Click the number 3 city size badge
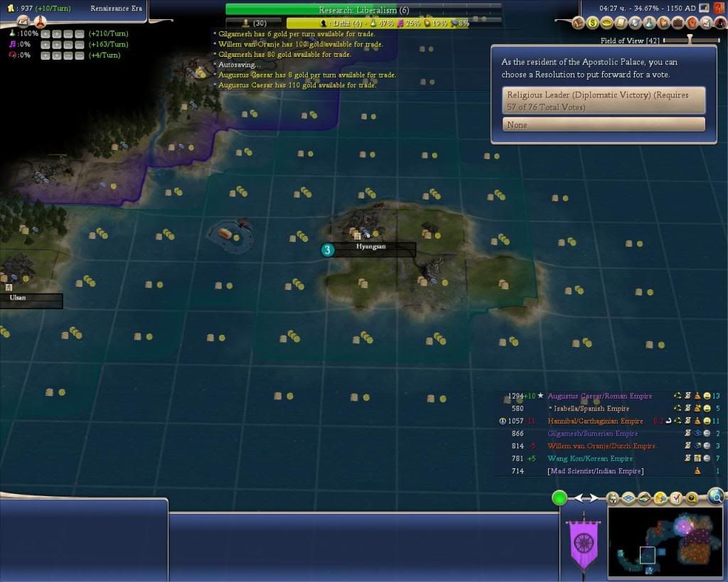This screenshot has width=728, height=582. point(327,249)
